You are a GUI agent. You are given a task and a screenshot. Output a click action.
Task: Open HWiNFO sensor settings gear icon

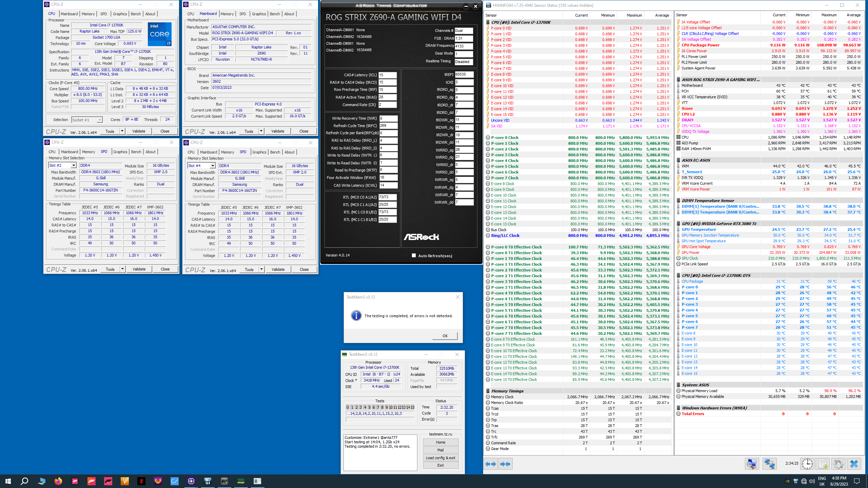(x=839, y=464)
